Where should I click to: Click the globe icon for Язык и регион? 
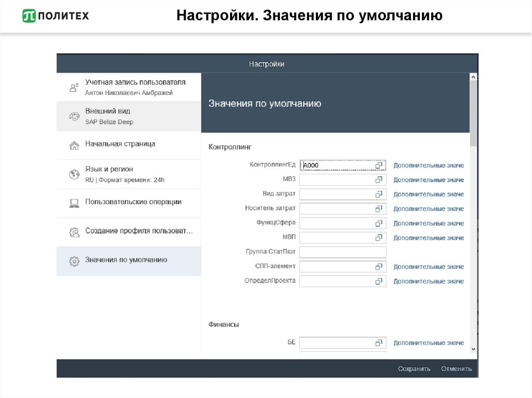[74, 174]
